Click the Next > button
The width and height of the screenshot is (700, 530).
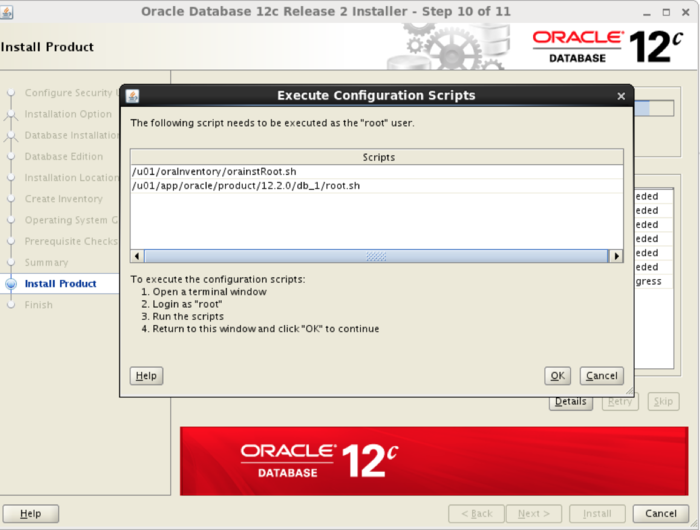tap(534, 513)
